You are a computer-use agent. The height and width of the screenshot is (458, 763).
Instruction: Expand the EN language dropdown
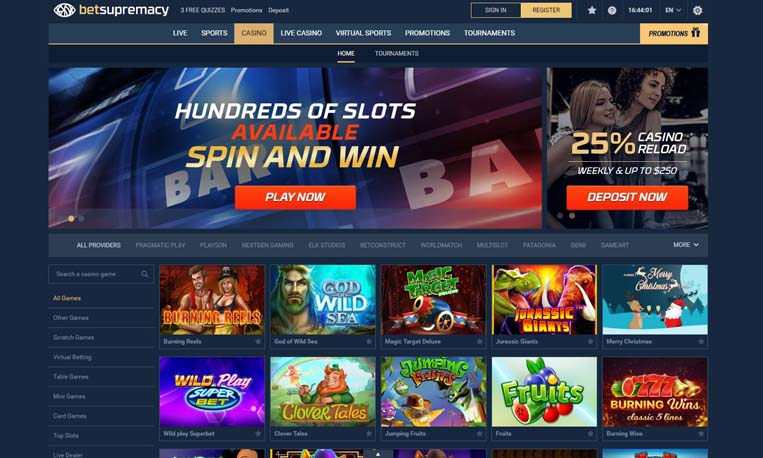point(673,10)
